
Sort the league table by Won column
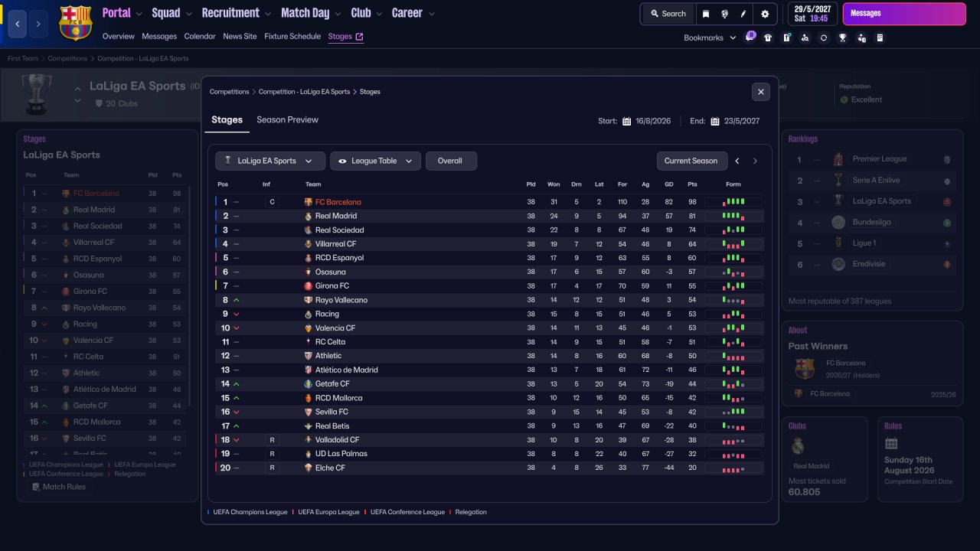click(554, 184)
